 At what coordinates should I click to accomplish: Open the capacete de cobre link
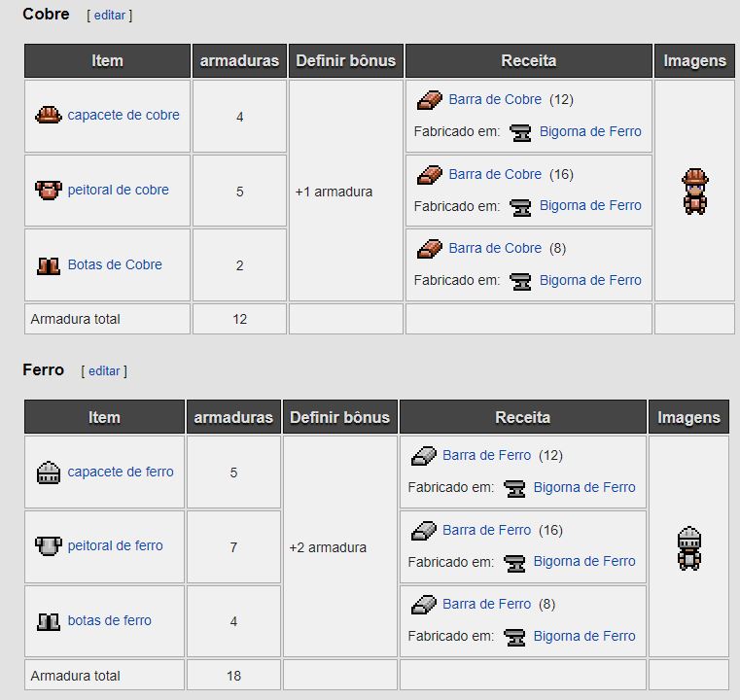pyautogui.click(x=123, y=115)
